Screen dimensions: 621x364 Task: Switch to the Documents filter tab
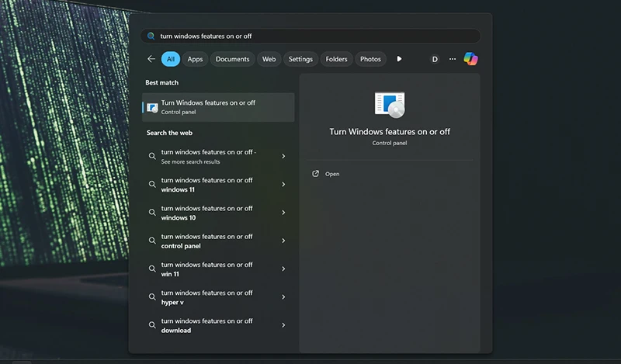tap(232, 59)
